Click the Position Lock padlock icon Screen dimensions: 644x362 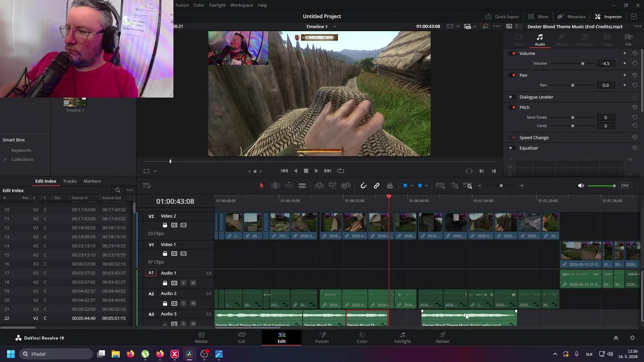click(389, 186)
